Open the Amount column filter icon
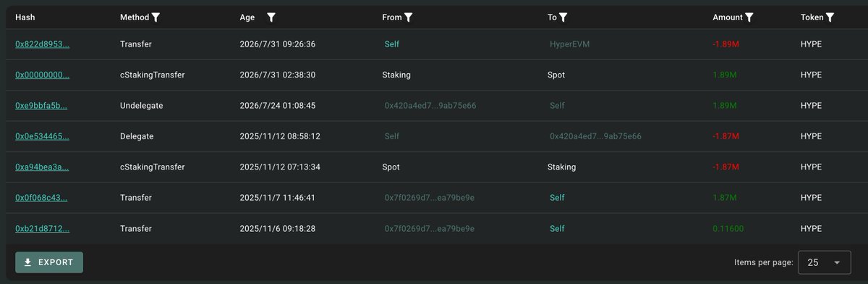The height and width of the screenshot is (284, 868). click(749, 17)
